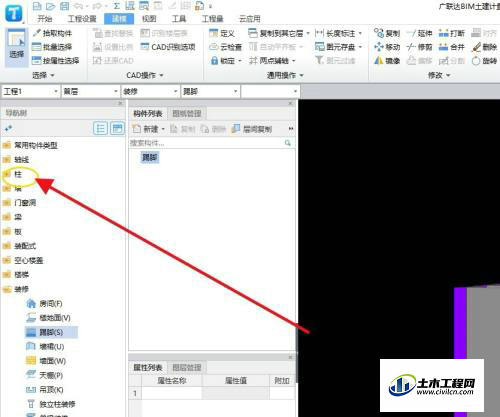Screen dimensions: 500x417
Task: Select the 拾取构件 (Pick component) tool
Action: [52, 33]
